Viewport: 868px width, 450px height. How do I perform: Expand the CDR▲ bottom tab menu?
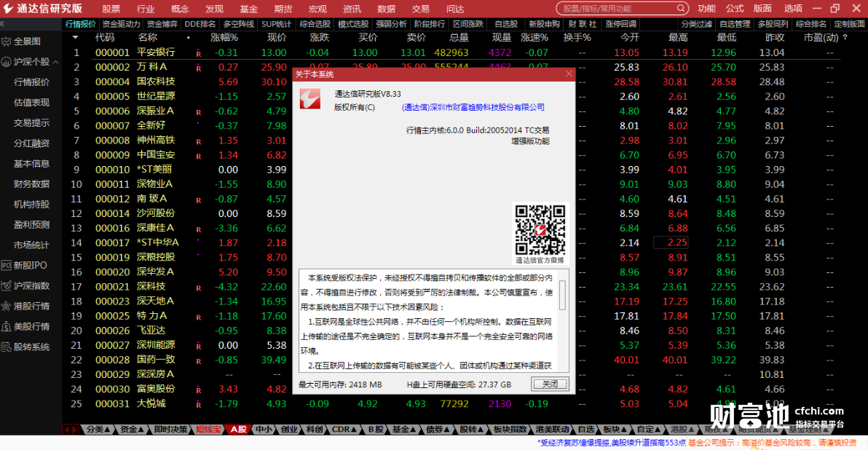344,430
